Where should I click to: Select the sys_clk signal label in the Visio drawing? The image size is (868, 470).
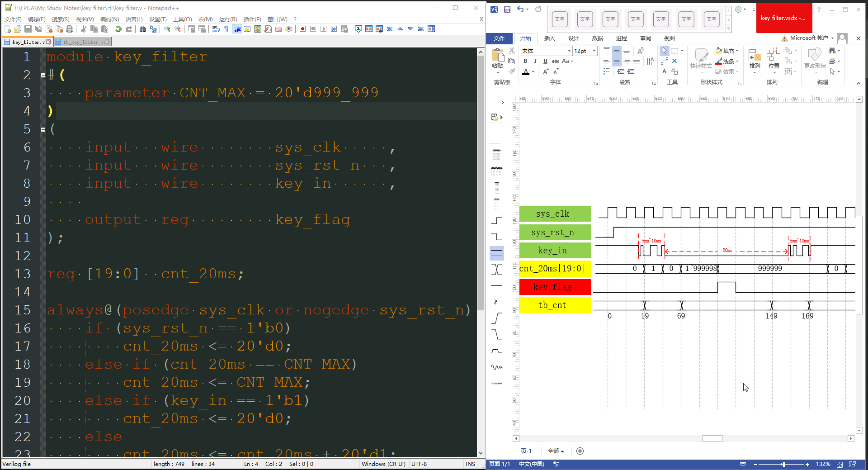tap(555, 214)
